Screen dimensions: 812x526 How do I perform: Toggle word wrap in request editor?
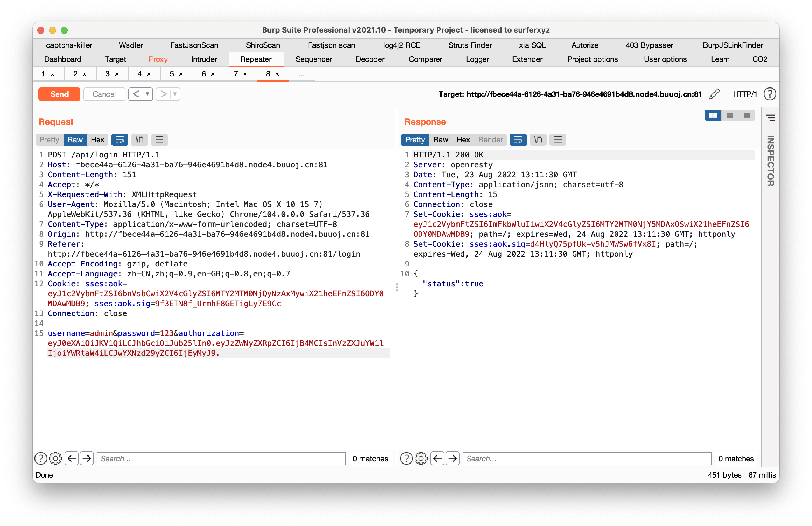click(x=120, y=139)
